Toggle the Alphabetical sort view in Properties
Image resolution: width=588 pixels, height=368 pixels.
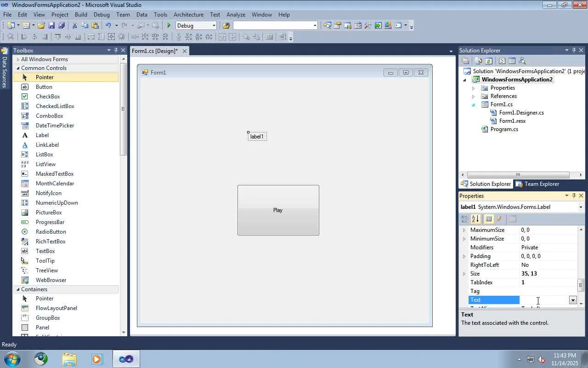tap(475, 219)
